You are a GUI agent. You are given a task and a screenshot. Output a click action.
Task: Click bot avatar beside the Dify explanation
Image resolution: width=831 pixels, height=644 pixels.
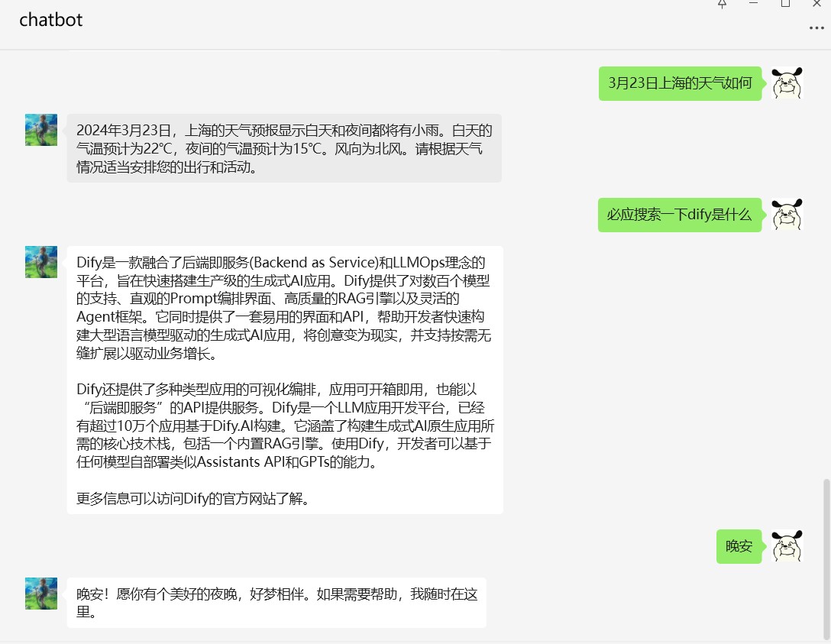[41, 262]
